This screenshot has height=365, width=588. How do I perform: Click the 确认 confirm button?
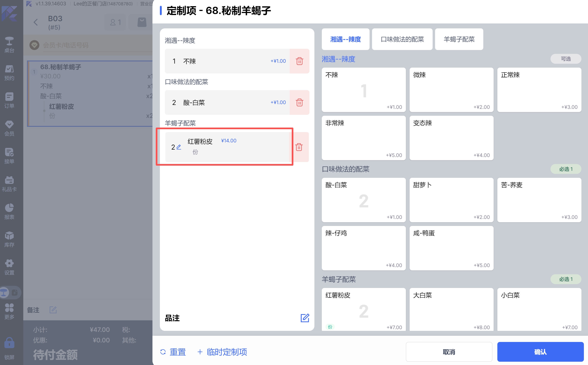tap(540, 352)
